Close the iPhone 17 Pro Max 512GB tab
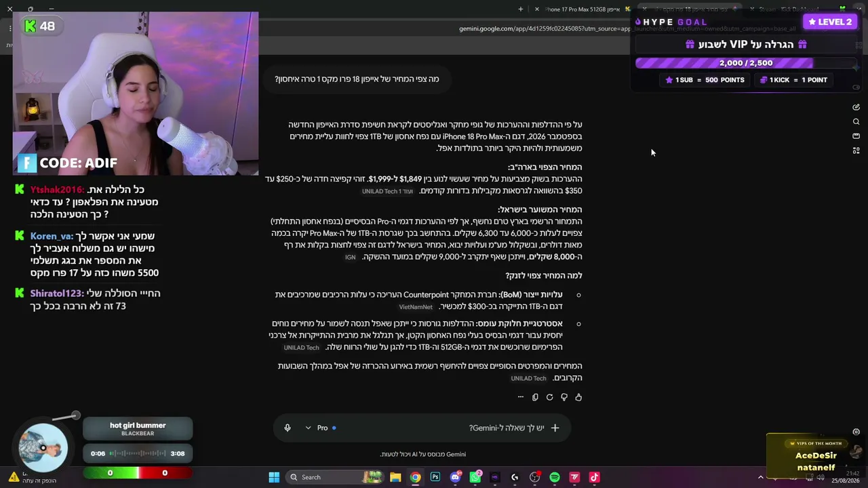Viewport: 868px width, 488px height. point(537,9)
